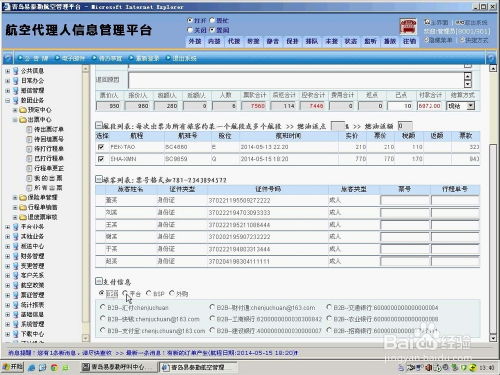This screenshot has width=500, height=375.
Task: Open 待办事宜 in the blue toolbar
Action: click(110, 59)
